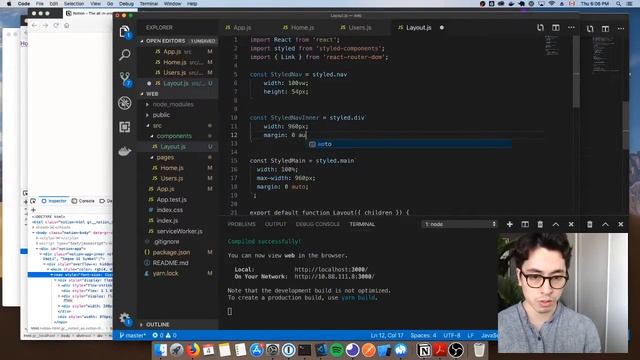Open the View menu in menu bar

pyautogui.click(x=96, y=4)
